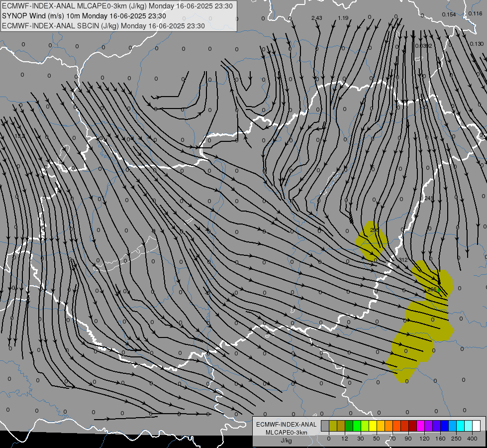Click the map value 241

(x=429, y=198)
